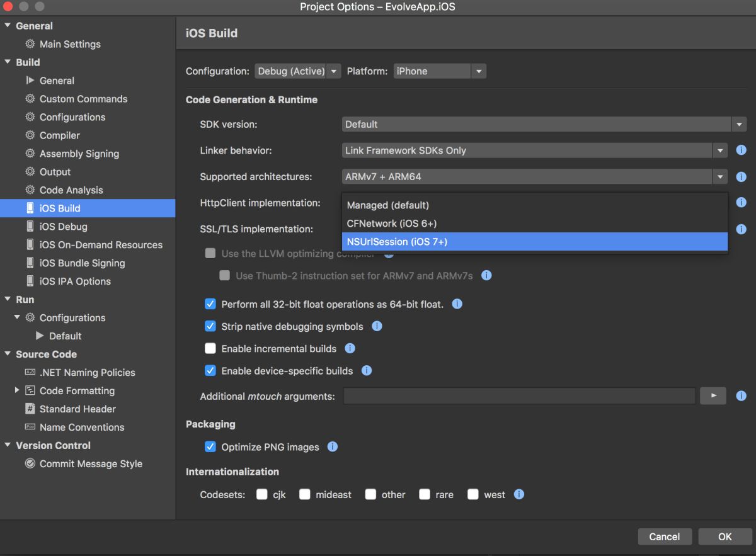
Task: Choose CFNetwork (iOS 6+) from list
Action: pos(534,223)
